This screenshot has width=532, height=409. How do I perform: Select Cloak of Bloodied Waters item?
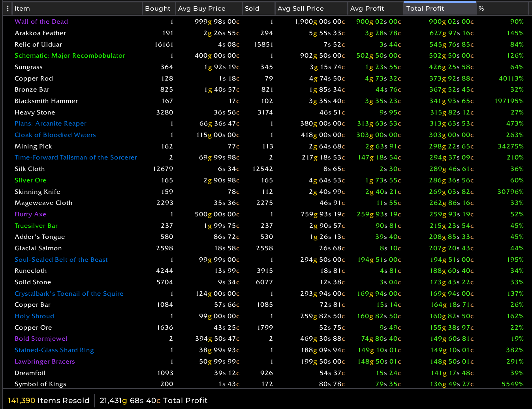pos(55,135)
